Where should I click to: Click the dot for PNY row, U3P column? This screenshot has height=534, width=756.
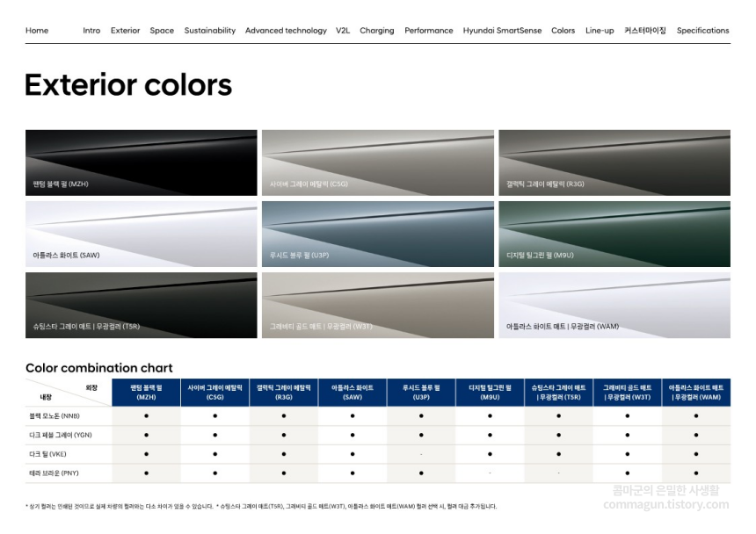pyautogui.click(x=421, y=473)
